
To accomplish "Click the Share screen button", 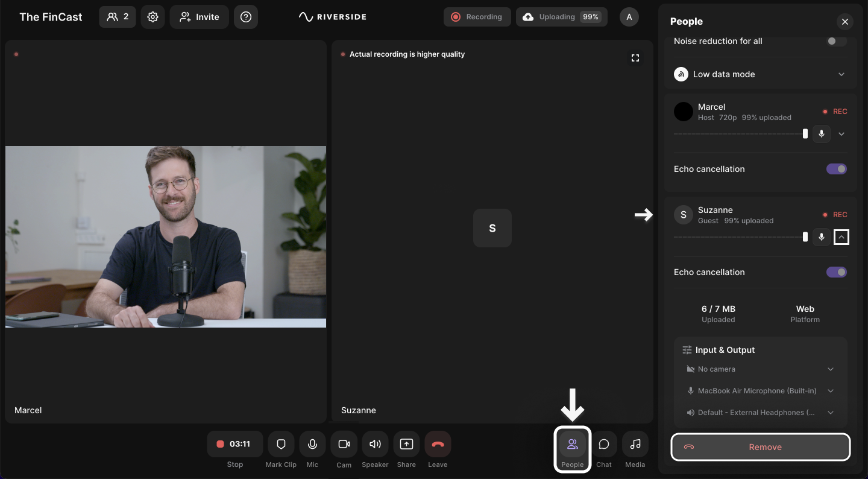I will [406, 444].
